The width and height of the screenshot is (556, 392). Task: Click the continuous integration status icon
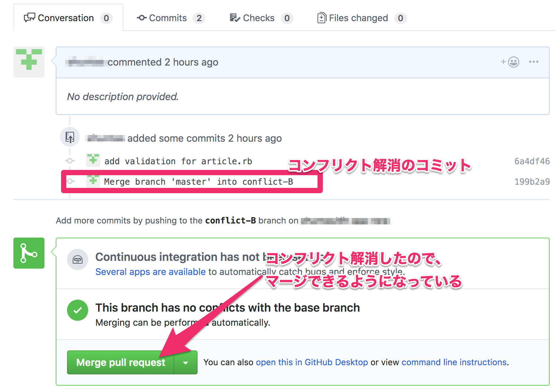(x=78, y=260)
